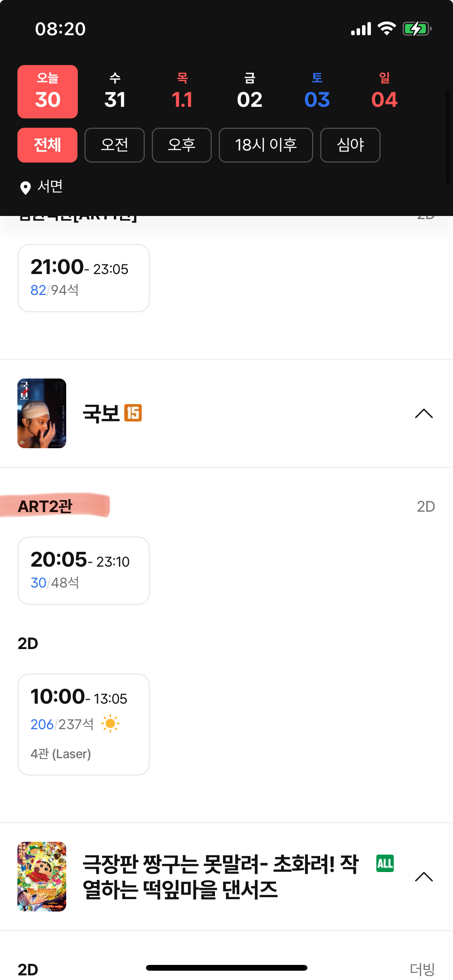Switch to Saturday 03 date tab
453x980 pixels.
point(317,92)
